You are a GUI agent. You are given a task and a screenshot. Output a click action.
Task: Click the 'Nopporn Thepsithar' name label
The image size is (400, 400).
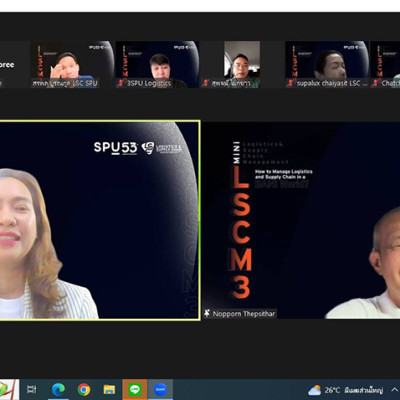point(244,314)
